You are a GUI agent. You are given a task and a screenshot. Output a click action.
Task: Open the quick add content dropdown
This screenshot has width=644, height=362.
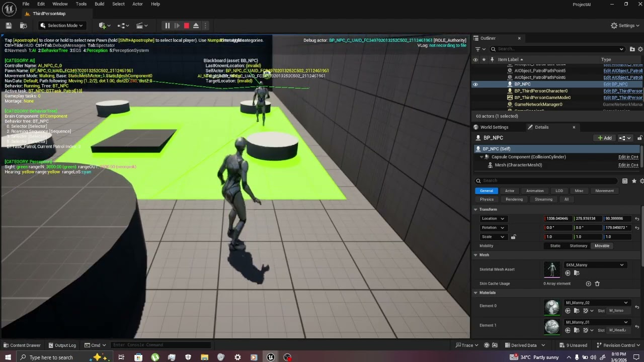pos(104,26)
